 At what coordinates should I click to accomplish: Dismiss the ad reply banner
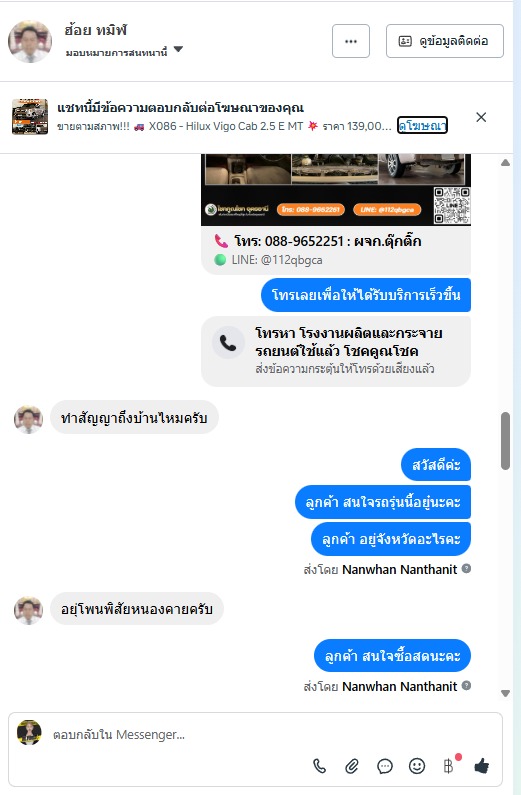point(481,117)
